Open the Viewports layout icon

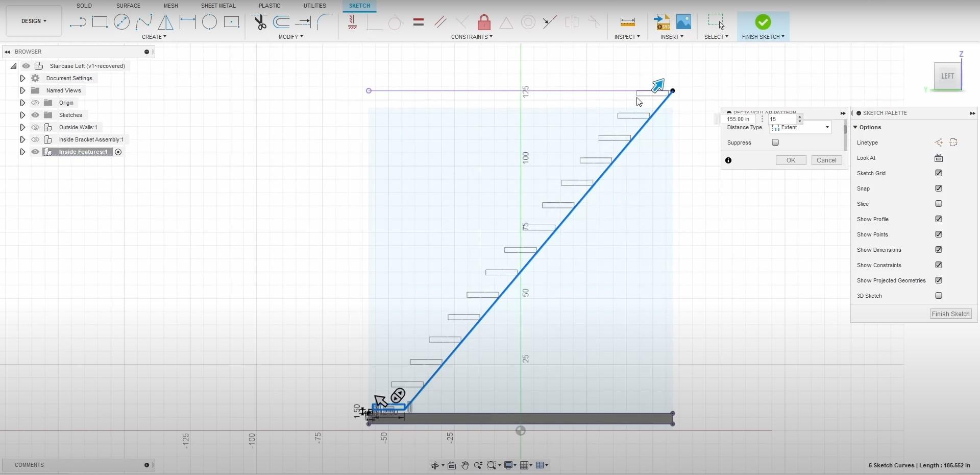click(540, 465)
